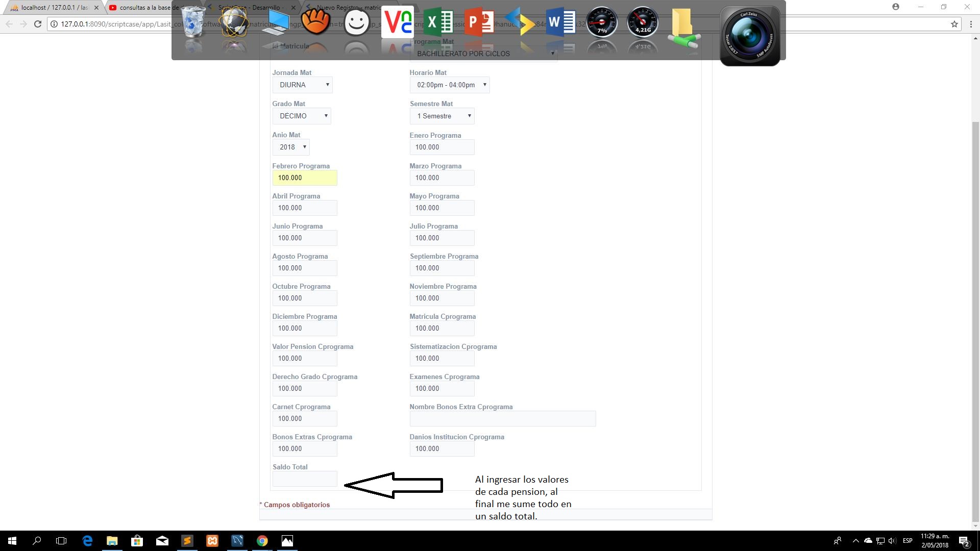Click the Matricula Cprograma input field
Screen dimensions: 980x551
click(x=442, y=328)
